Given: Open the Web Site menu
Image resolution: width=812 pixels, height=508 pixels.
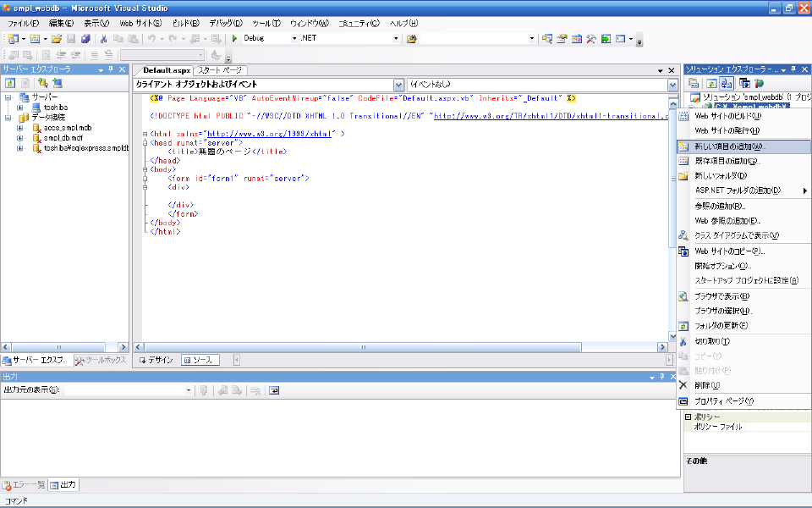Looking at the screenshot, I should coord(140,24).
